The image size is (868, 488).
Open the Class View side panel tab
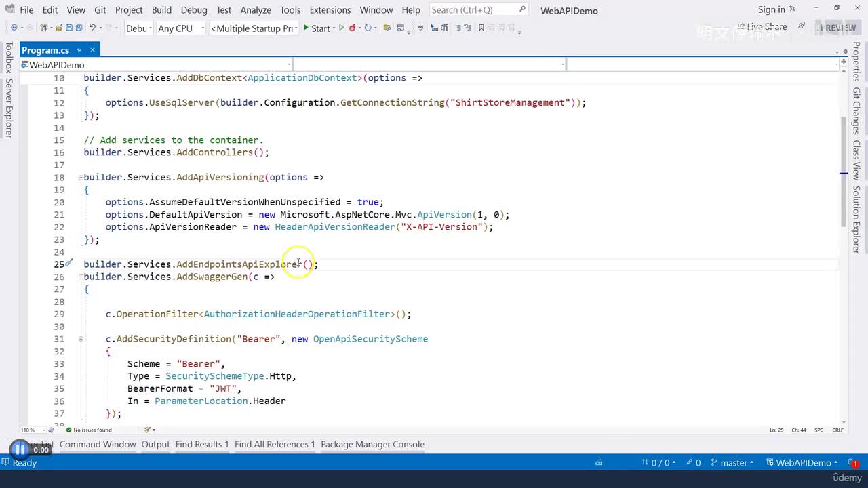(856, 160)
